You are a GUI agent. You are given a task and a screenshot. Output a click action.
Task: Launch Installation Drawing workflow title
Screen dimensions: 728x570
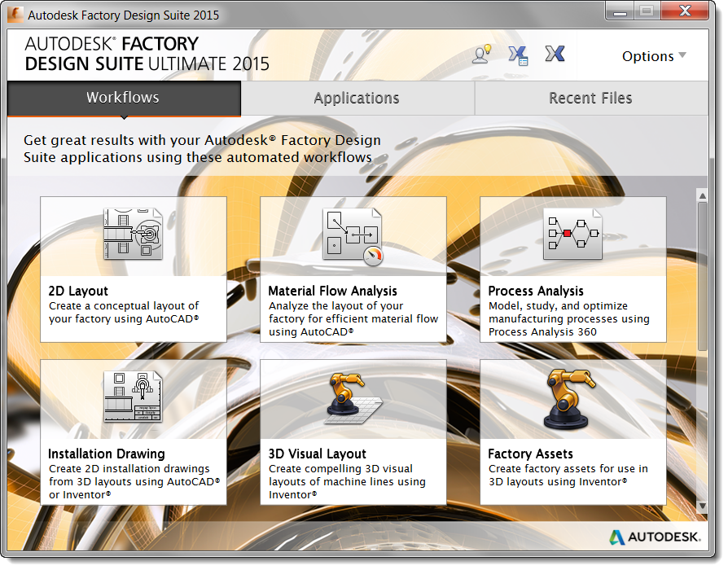(x=107, y=454)
